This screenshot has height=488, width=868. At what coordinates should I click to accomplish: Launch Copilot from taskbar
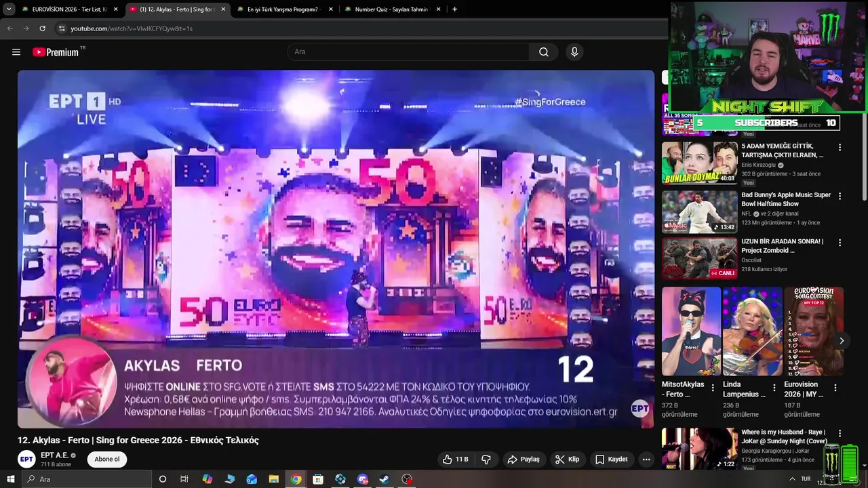coord(207,479)
